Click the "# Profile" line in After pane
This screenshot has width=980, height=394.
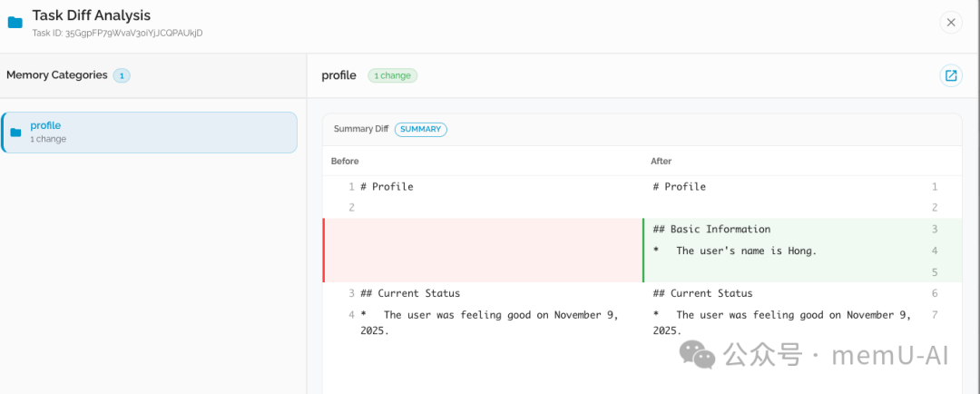[x=679, y=187]
